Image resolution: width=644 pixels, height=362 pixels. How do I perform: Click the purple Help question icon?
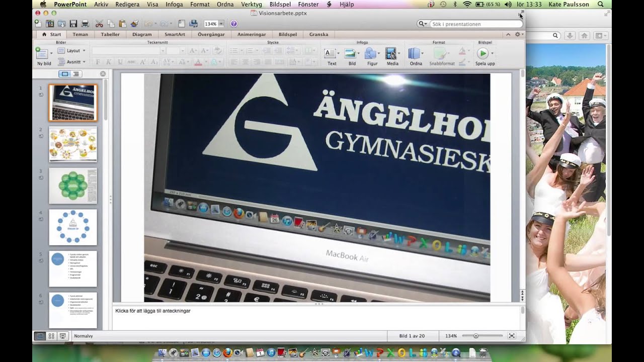coord(234,24)
